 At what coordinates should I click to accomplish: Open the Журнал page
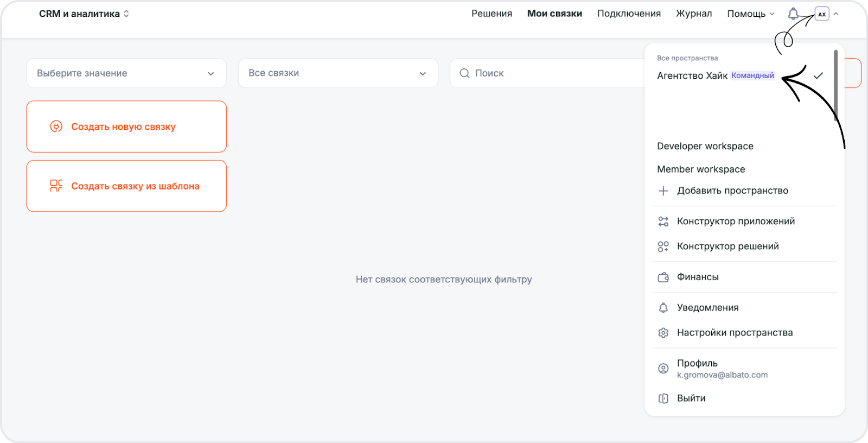[694, 14]
